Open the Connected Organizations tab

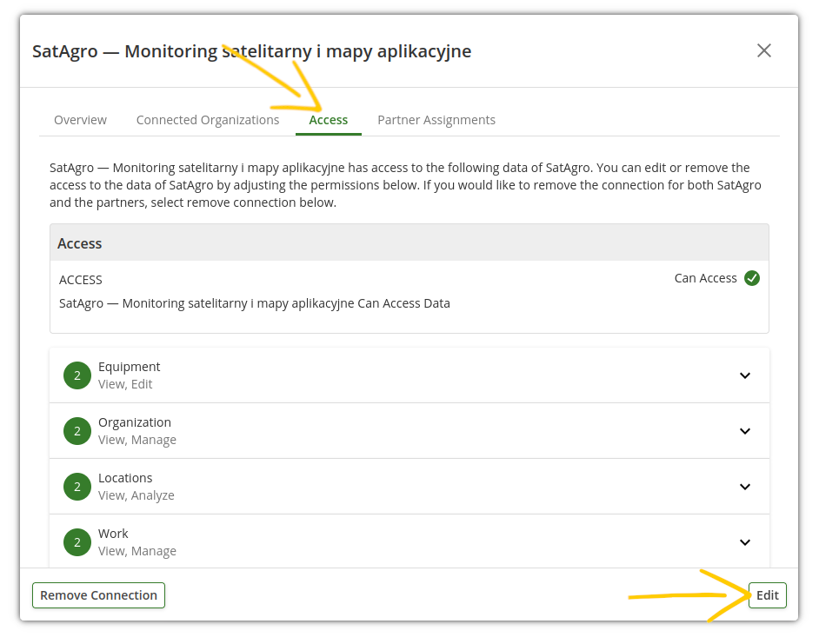click(x=208, y=120)
